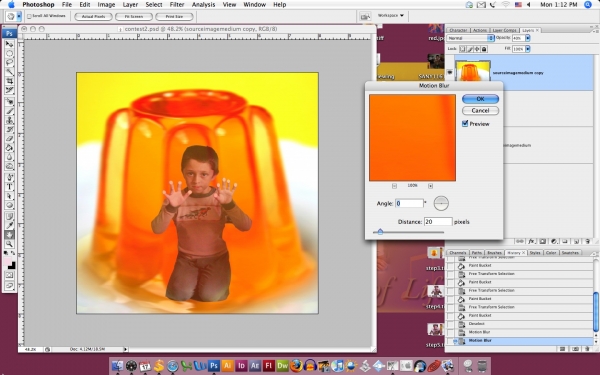Select the Zoom tool in toolbox
The height and width of the screenshot is (375, 600).
click(9, 244)
